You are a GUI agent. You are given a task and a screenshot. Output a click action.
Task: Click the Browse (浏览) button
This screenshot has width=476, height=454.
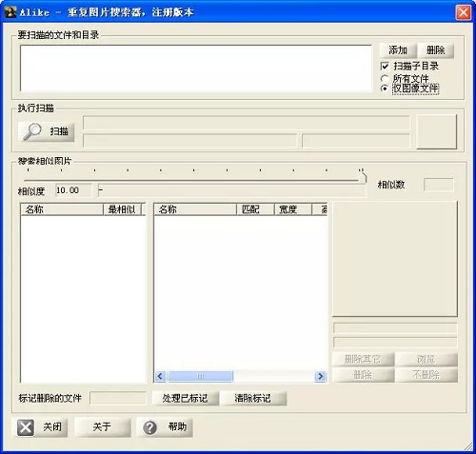(426, 360)
